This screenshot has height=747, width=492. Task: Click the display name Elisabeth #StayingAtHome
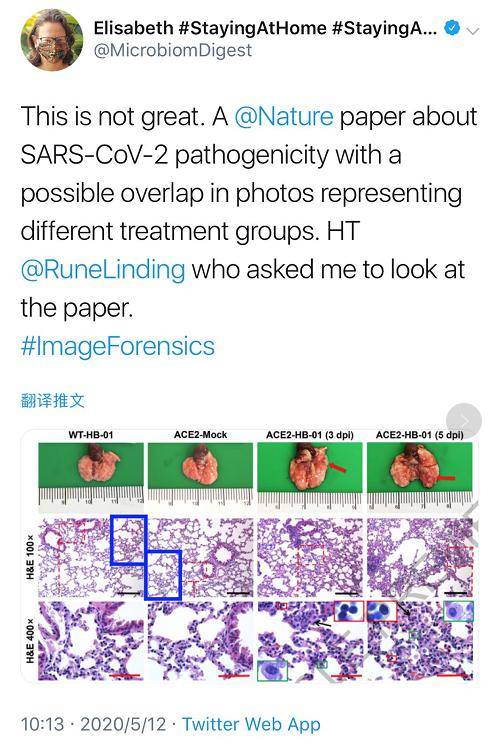(x=265, y=28)
